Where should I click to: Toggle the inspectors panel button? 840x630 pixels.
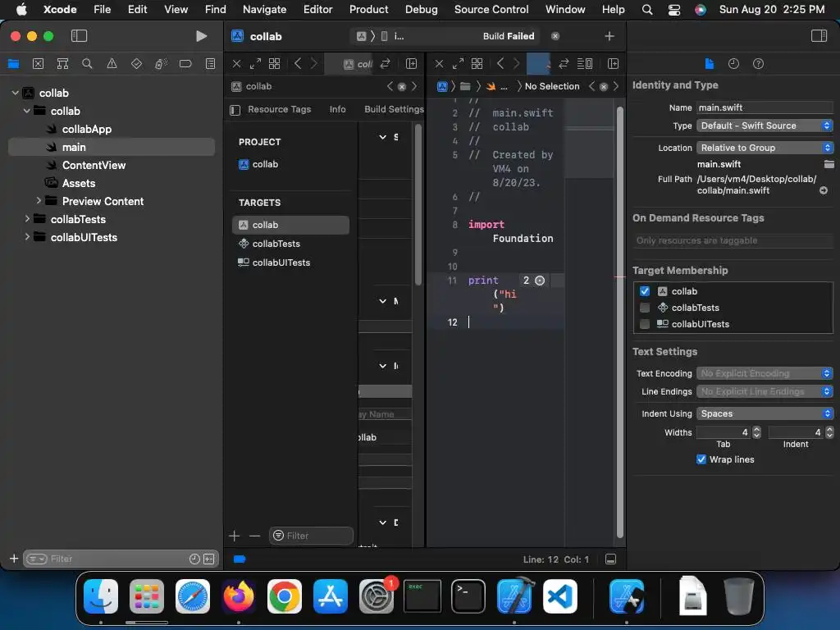point(819,36)
